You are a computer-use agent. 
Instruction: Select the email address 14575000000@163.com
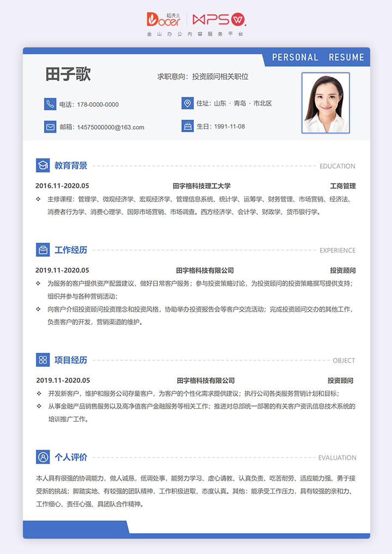point(111,127)
